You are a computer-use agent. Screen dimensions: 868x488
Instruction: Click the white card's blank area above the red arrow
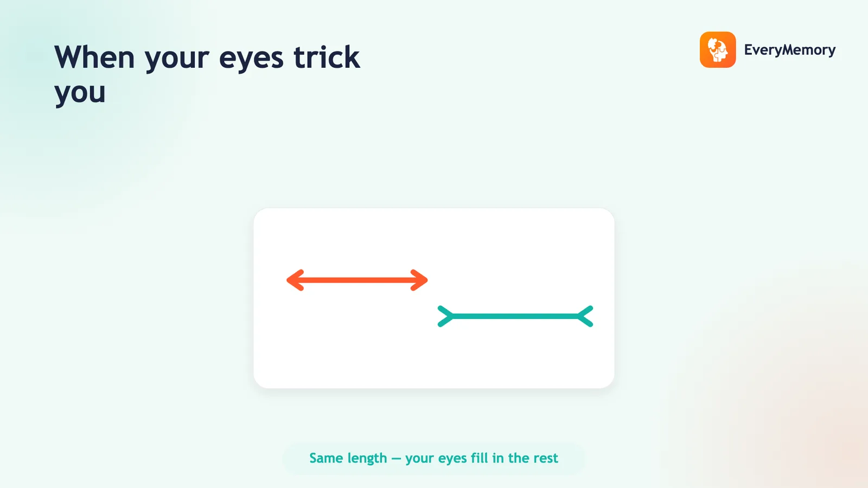click(434, 237)
